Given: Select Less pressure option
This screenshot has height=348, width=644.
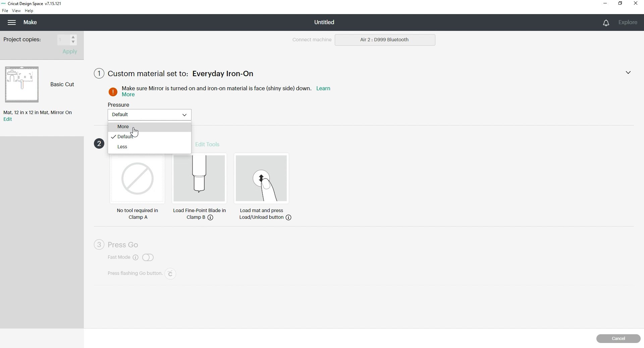Looking at the screenshot, I should 150,147.
